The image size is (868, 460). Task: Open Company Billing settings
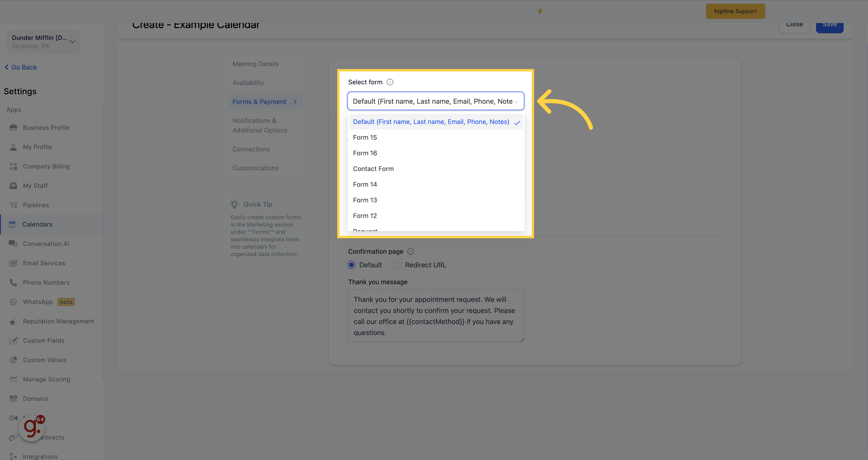pyautogui.click(x=52, y=166)
